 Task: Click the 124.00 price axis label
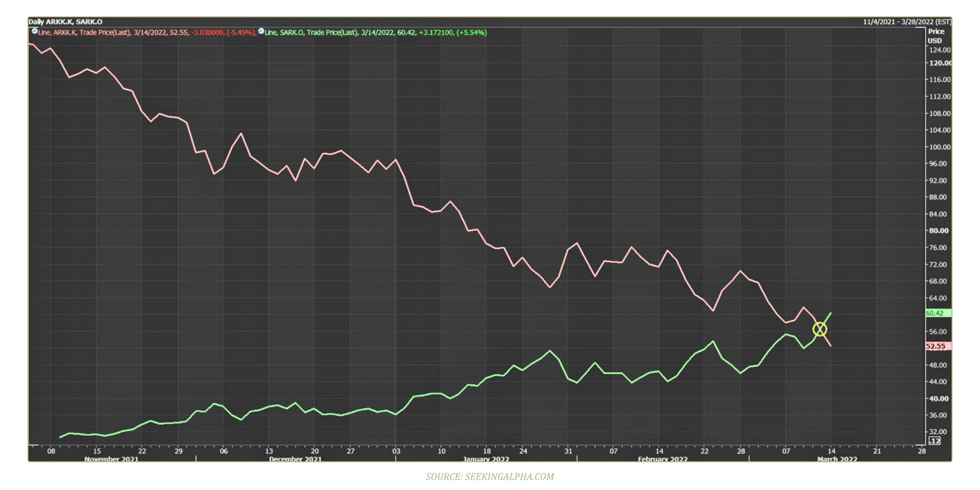click(940, 50)
